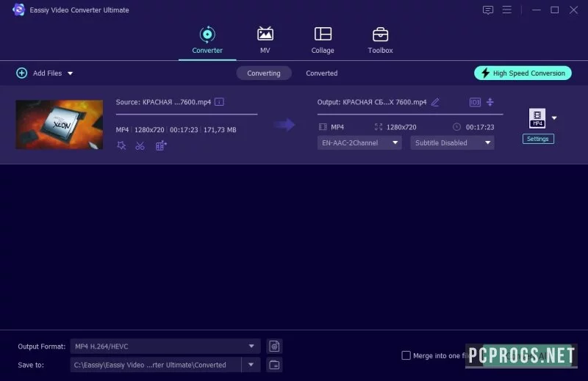
Task: Click the Add Files plus icon
Action: [22, 73]
